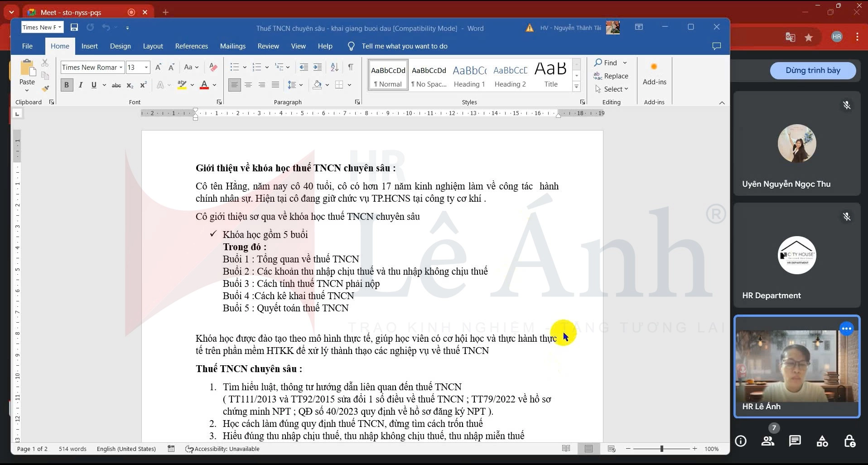Click the Save icon in title bar
The image size is (868, 465).
[74, 28]
